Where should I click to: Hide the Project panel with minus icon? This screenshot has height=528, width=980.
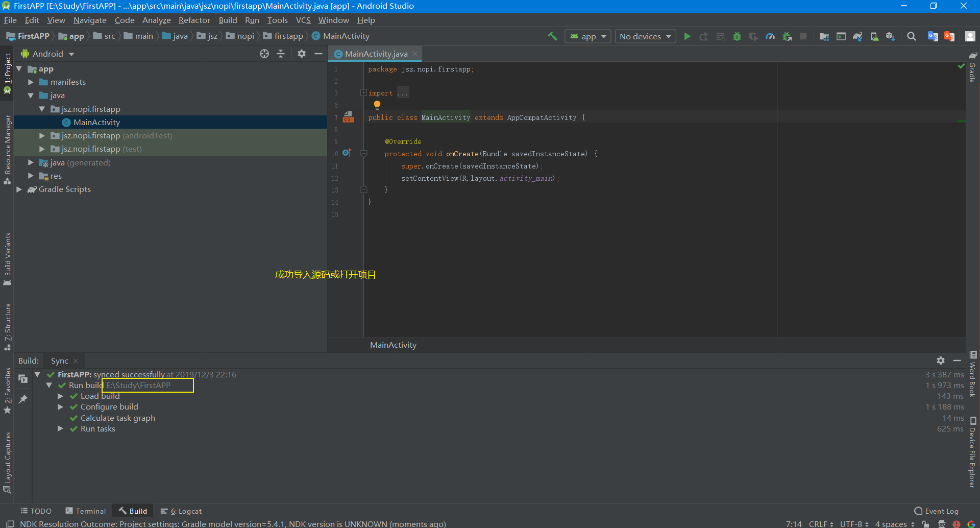point(318,54)
